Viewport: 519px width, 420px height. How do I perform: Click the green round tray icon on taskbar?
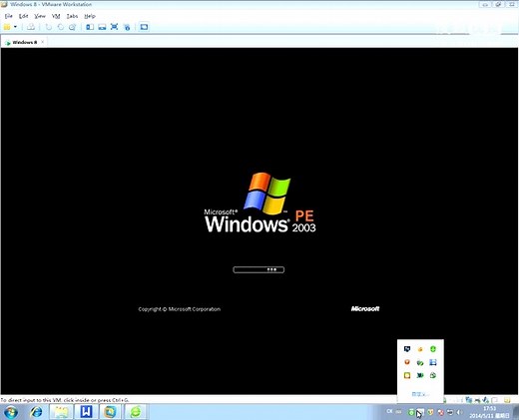(x=411, y=412)
